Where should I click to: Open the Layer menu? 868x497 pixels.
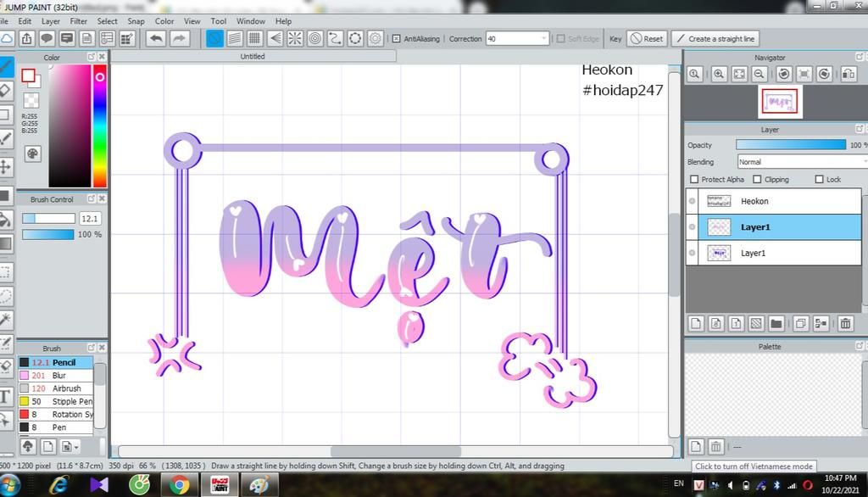tap(50, 21)
